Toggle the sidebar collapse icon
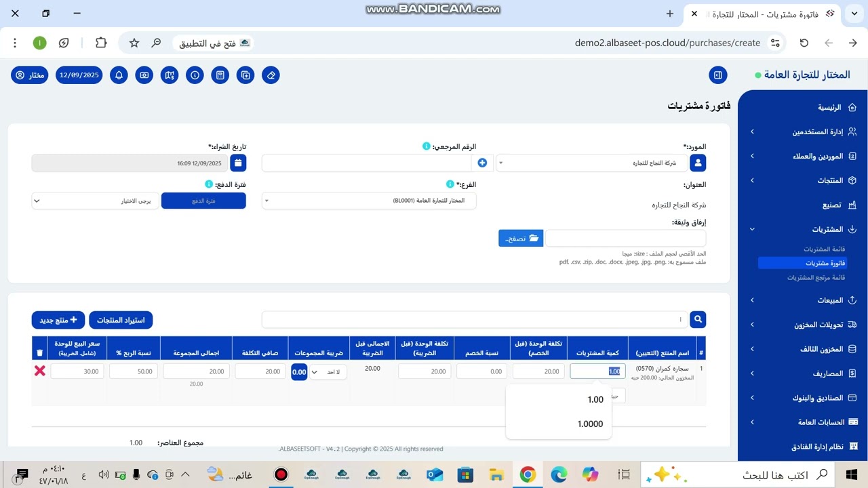This screenshot has height=488, width=868. tap(717, 75)
